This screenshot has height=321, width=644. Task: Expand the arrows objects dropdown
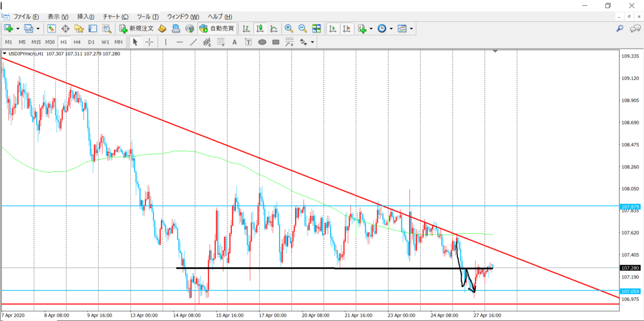[312, 42]
